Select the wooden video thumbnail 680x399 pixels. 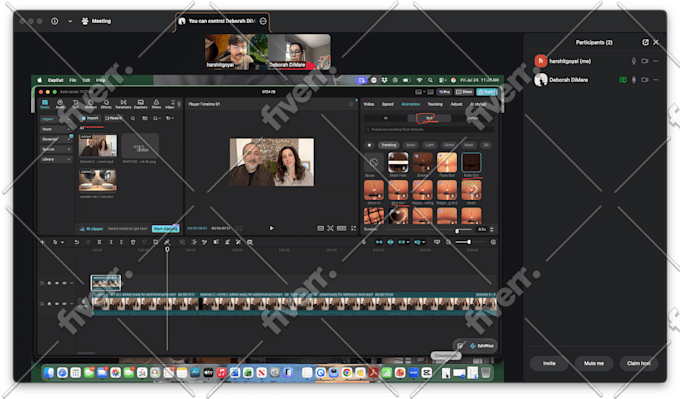(98, 180)
